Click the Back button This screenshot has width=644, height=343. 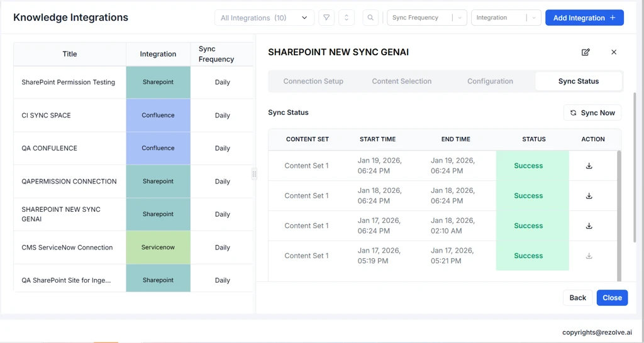click(577, 298)
